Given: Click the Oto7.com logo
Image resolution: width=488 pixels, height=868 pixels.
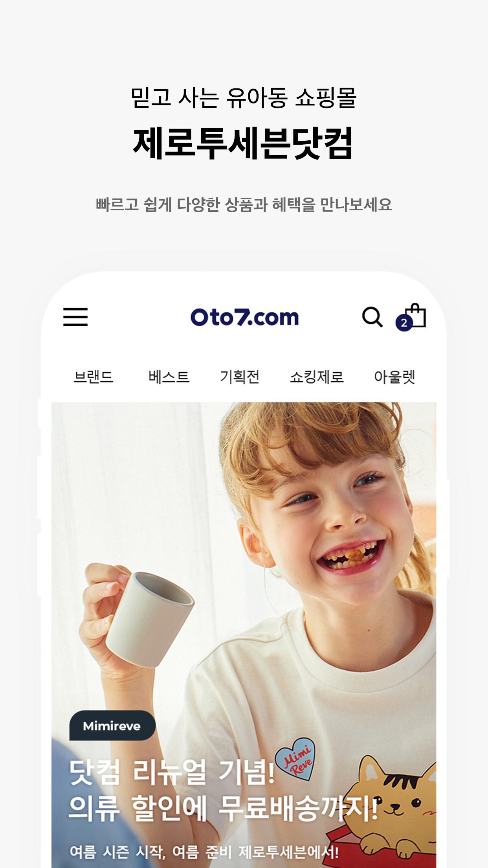Looking at the screenshot, I should click(x=244, y=317).
